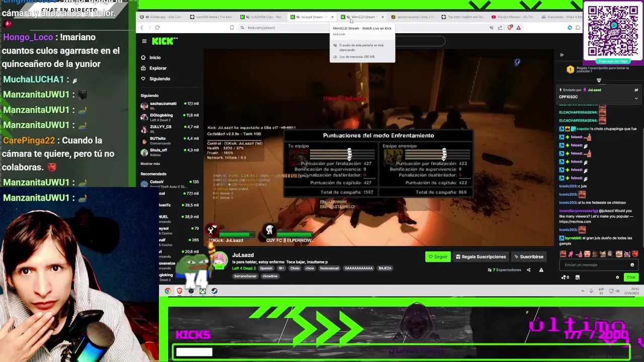The width and height of the screenshot is (644, 362).
Task: Open Brave from taskbar
Action: pos(179,291)
